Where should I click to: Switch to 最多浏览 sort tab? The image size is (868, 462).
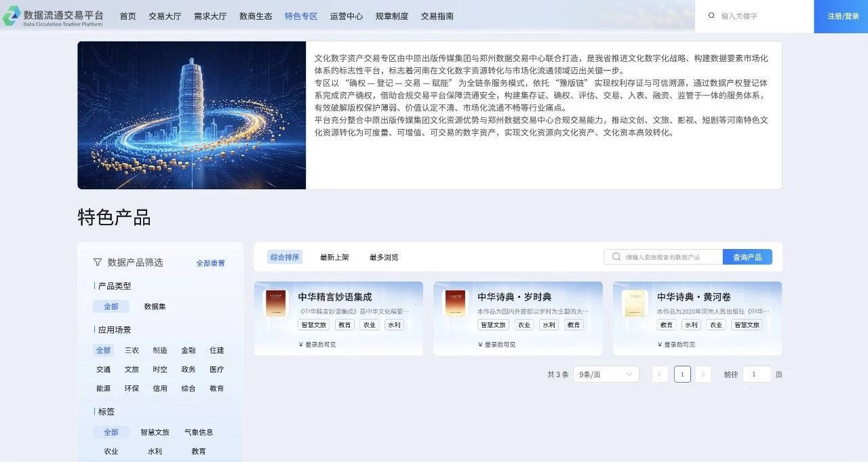click(x=384, y=257)
